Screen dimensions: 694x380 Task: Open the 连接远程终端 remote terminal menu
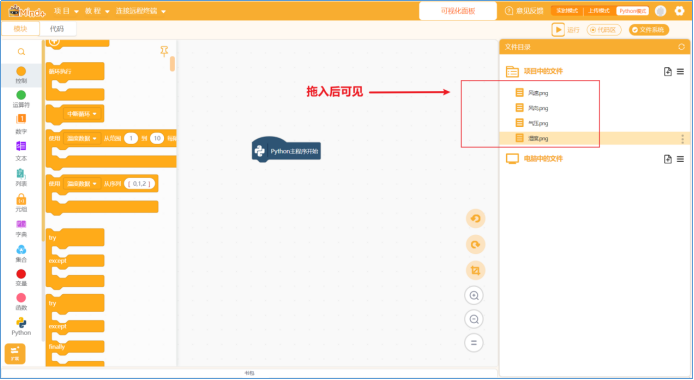(141, 11)
